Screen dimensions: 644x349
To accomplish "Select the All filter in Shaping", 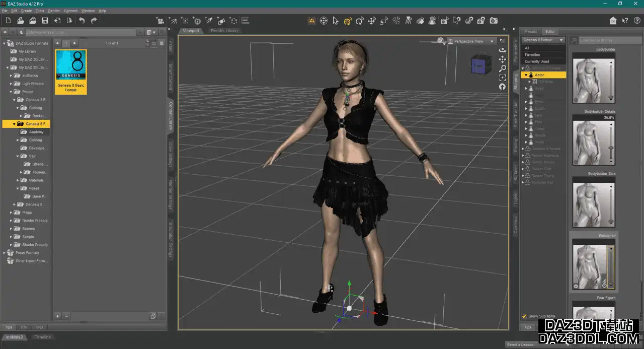I will (543, 48).
